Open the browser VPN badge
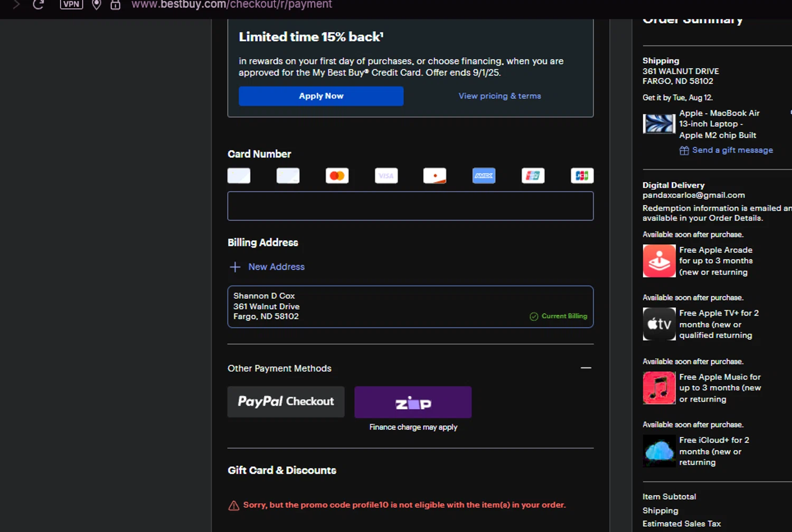Screen dimensions: 792x532 click(71, 4)
